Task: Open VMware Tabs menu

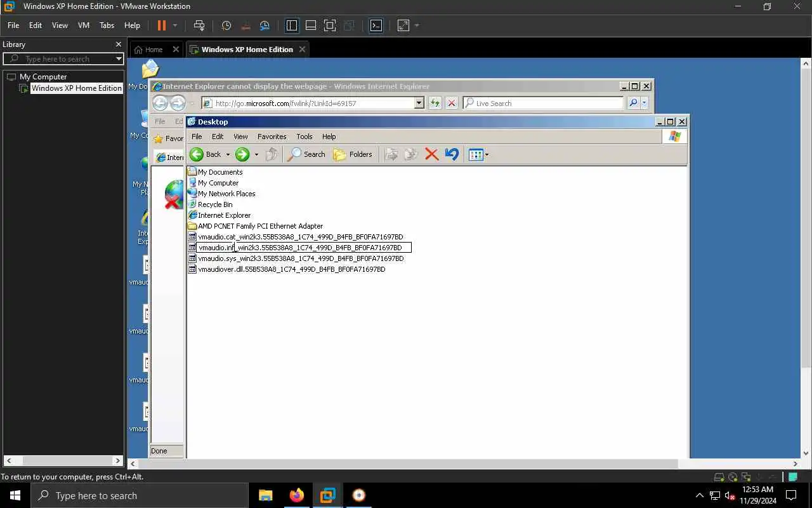Action: 107,25
